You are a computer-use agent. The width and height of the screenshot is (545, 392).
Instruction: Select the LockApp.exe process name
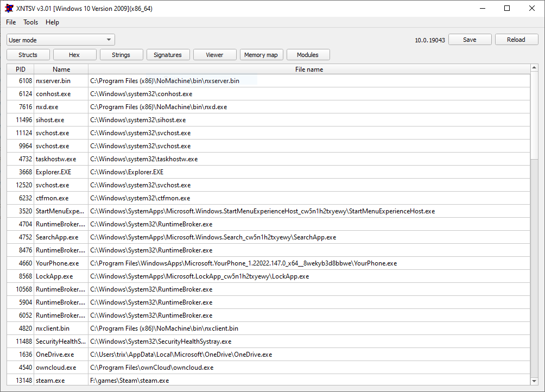54,276
